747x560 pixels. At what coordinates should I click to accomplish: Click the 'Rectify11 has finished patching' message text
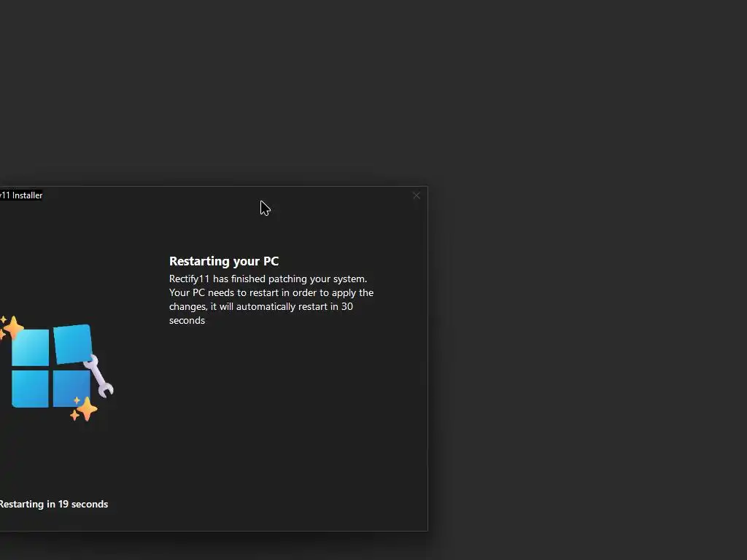pyautogui.click(x=271, y=300)
